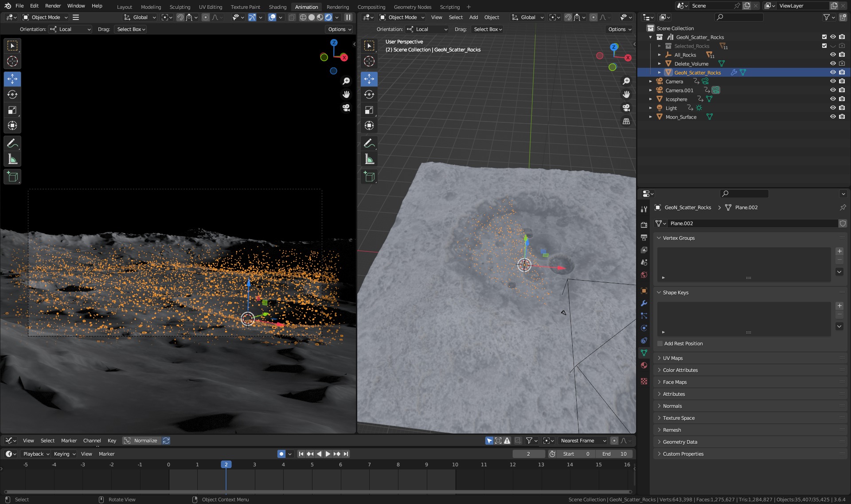Open Nearest Frame snapping dropdown

583,441
